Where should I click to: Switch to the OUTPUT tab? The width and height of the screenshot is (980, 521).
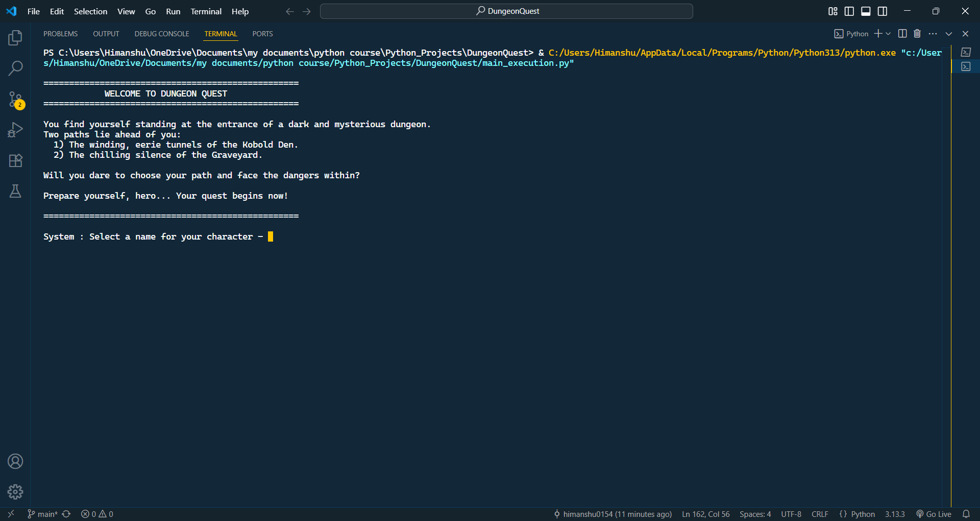point(106,34)
